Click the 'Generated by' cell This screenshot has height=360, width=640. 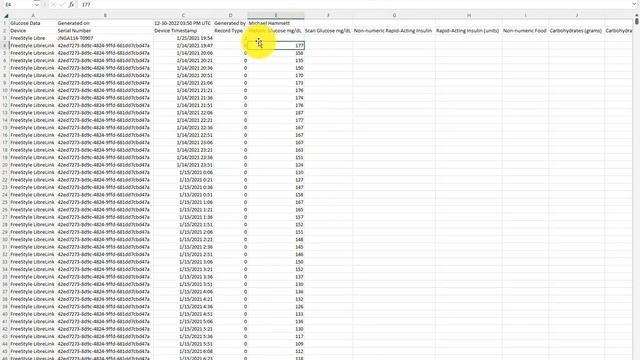tap(230, 23)
